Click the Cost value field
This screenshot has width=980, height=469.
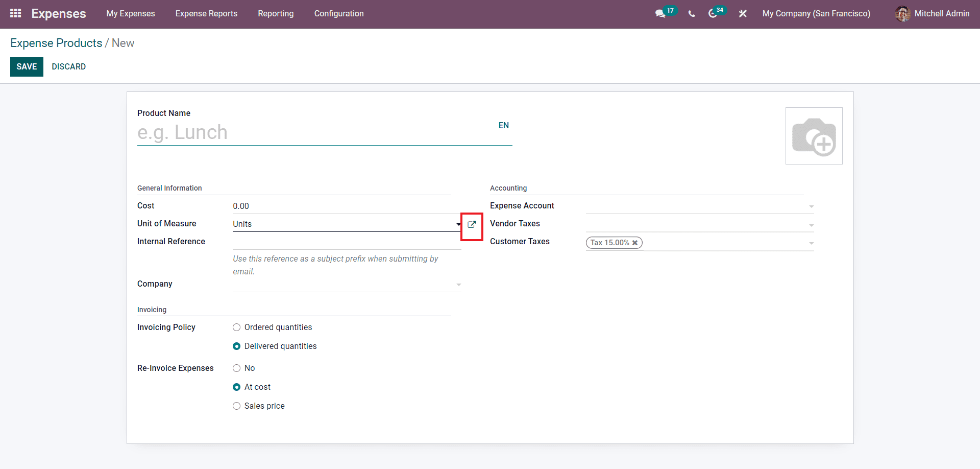coord(347,206)
